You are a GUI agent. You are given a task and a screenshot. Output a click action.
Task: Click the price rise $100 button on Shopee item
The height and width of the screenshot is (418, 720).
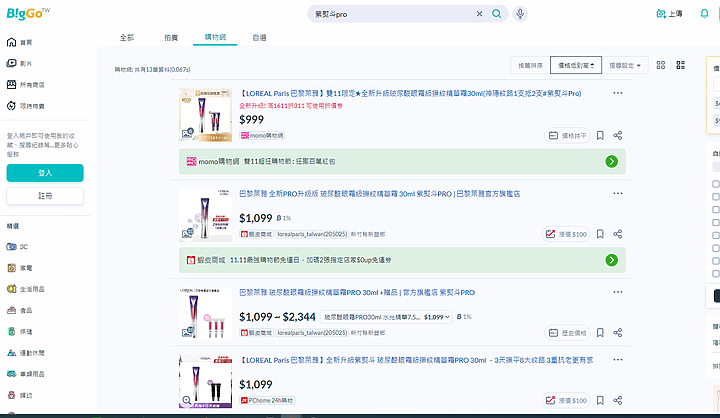click(x=566, y=234)
